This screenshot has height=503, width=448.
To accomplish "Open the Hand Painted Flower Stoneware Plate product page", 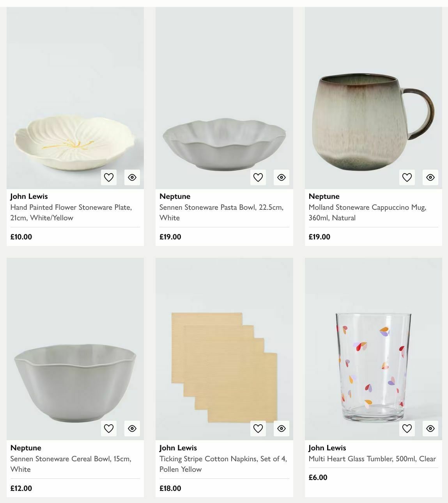I will point(71,212).
